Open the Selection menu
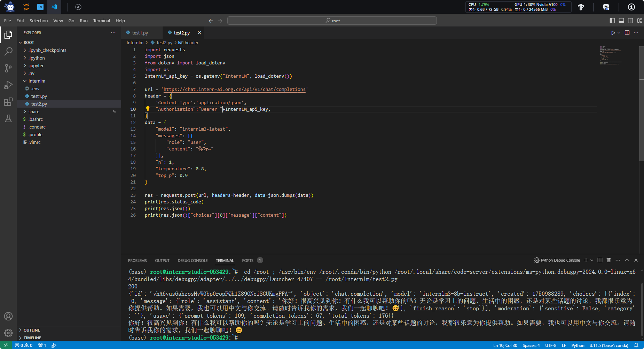 pyautogui.click(x=39, y=21)
